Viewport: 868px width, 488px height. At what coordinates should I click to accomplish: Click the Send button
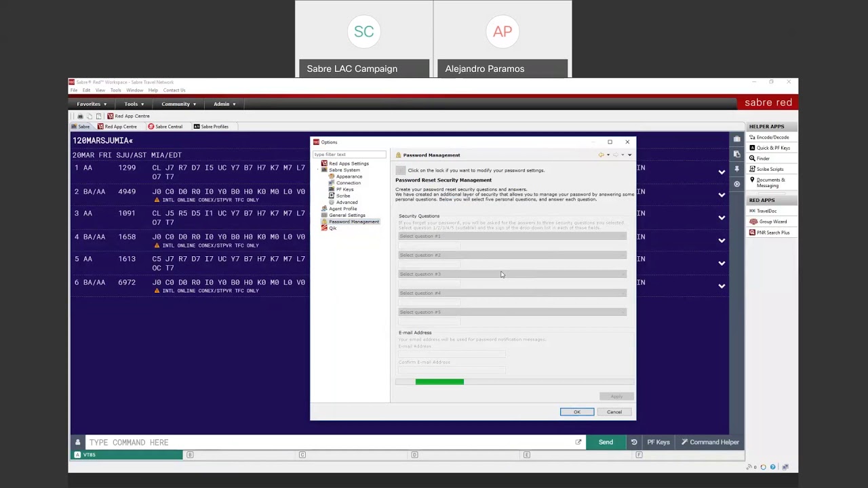(606, 442)
